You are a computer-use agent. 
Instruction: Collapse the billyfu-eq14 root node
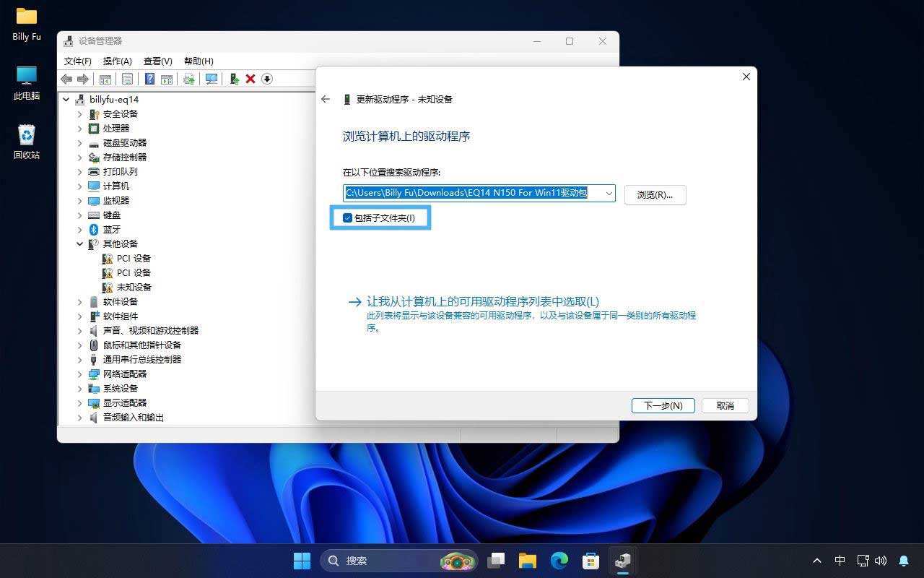coord(66,100)
